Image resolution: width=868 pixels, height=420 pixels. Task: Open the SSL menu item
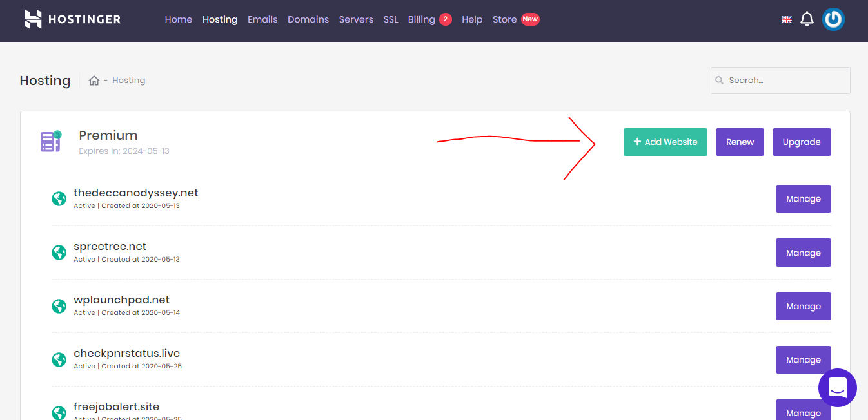tap(391, 19)
